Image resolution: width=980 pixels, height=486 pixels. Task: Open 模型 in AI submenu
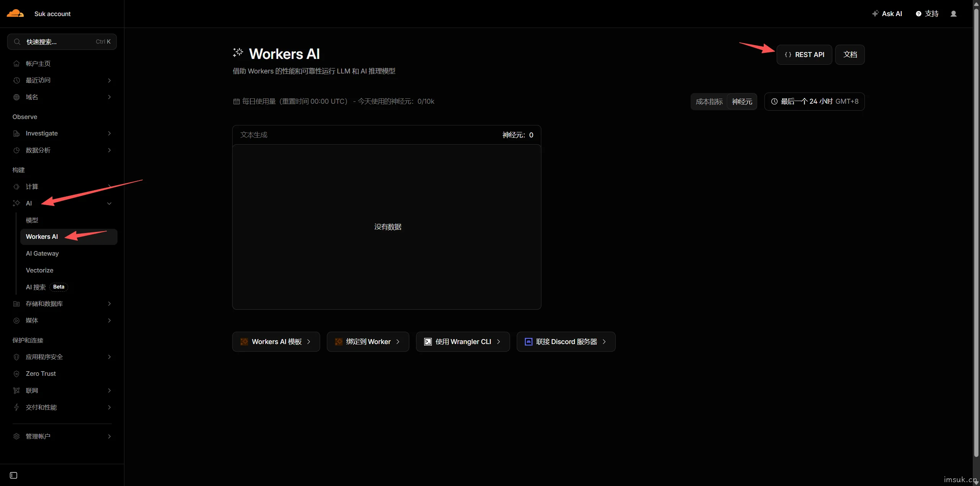click(69, 220)
